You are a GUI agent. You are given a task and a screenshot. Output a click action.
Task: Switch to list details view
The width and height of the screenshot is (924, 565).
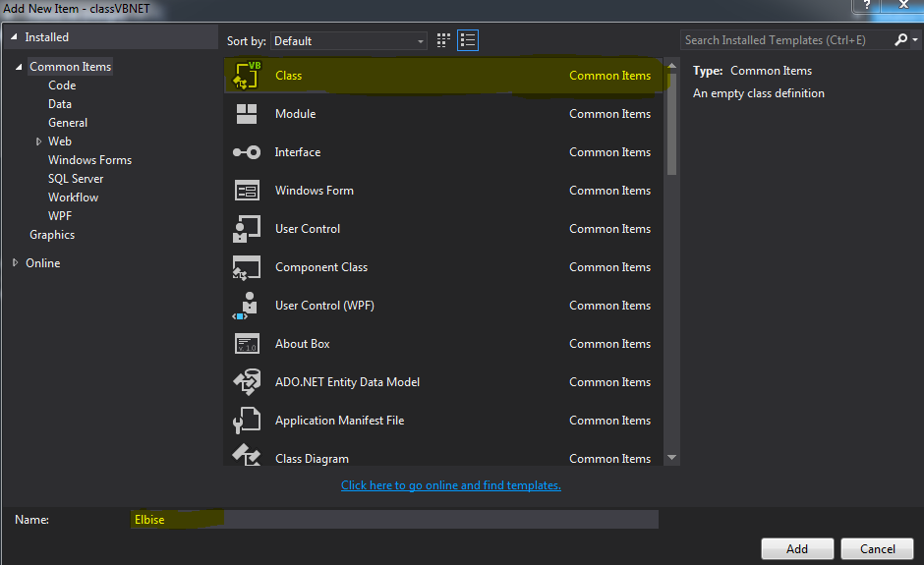(468, 40)
